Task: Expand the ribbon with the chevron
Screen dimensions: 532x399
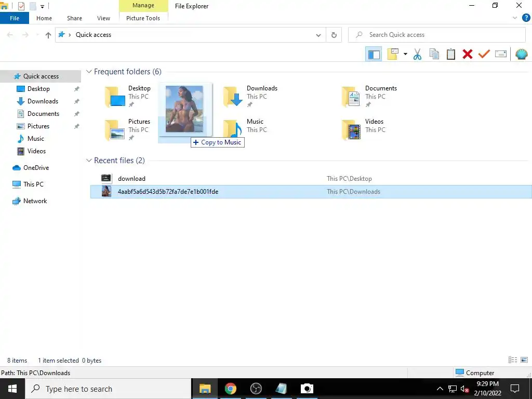Action: point(515,18)
